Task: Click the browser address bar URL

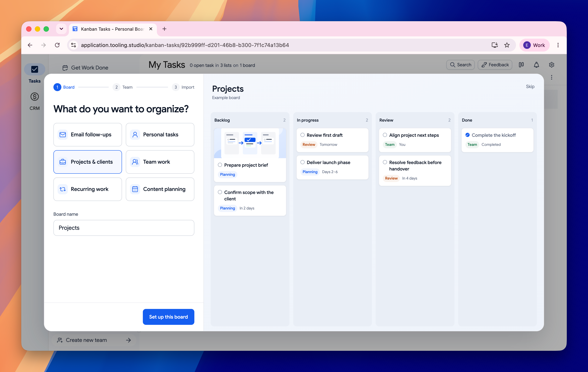Action: click(185, 45)
